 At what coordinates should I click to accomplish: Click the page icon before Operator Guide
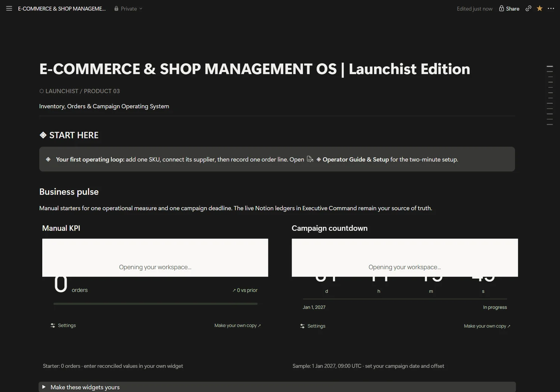tap(310, 159)
